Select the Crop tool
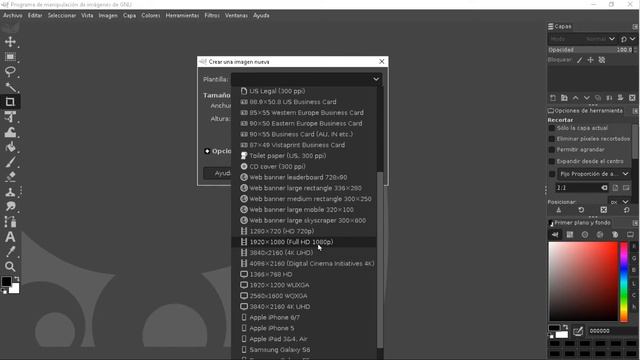The height and width of the screenshot is (360, 640). (x=10, y=102)
